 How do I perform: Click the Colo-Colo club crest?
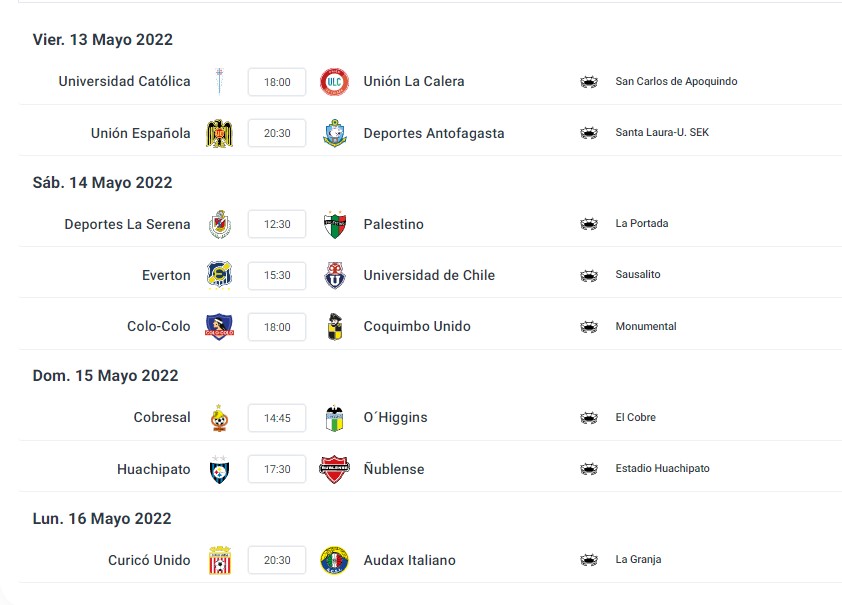220,327
